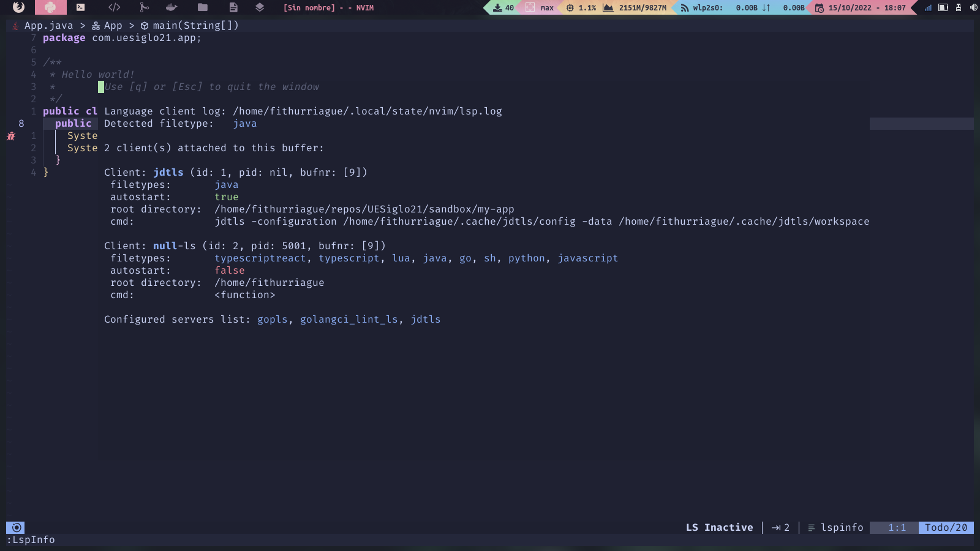Click the jdtls client name link
Image resolution: width=980 pixels, height=551 pixels.
(x=167, y=172)
